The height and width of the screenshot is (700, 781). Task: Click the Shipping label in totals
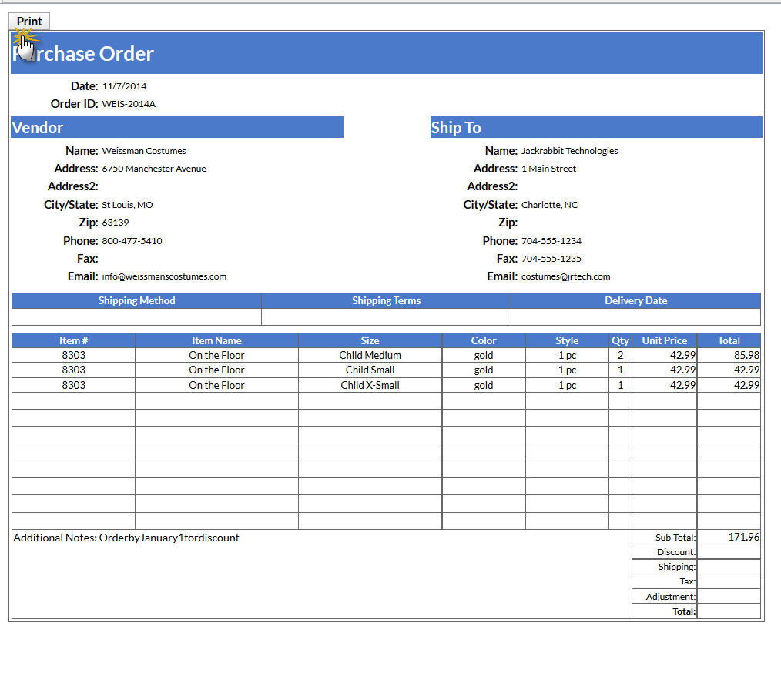click(677, 567)
